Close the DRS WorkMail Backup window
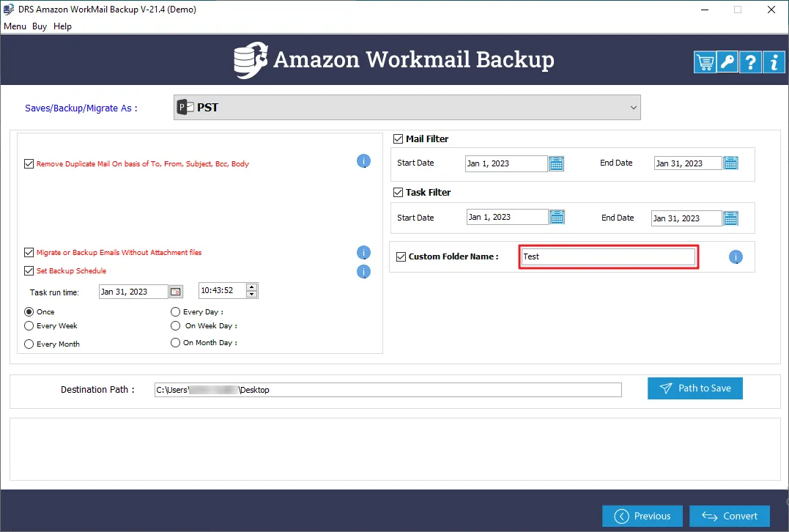The image size is (789, 532). coord(771,10)
